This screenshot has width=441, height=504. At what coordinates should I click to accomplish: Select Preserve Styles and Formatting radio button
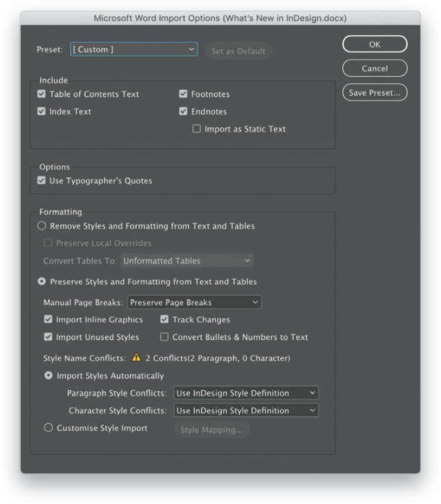coord(42,281)
